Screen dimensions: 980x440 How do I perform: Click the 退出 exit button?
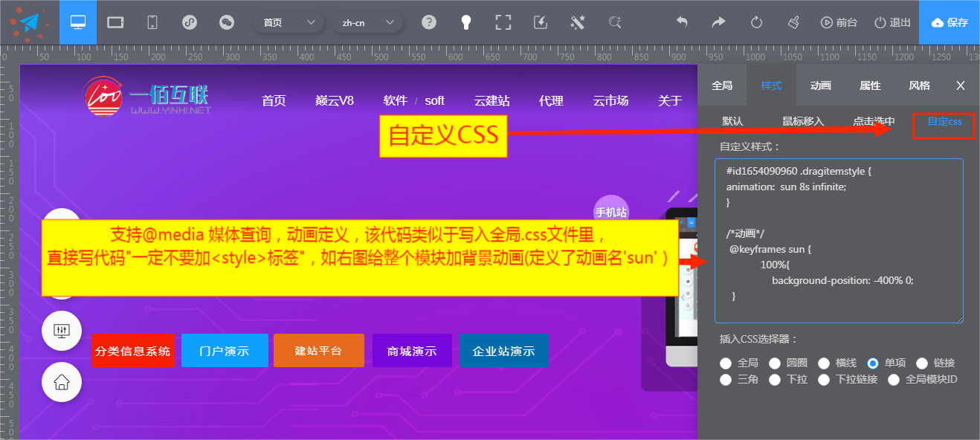tap(892, 22)
